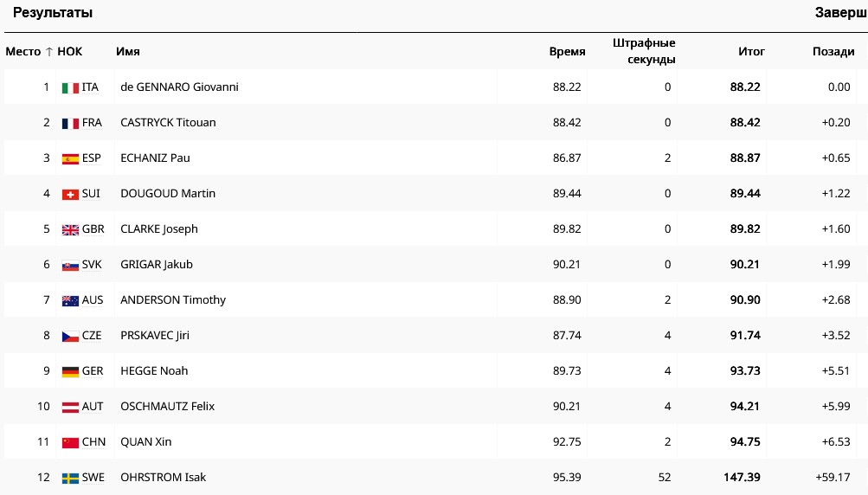868x495 pixels.
Task: Click the Позади column header
Action: click(833, 52)
